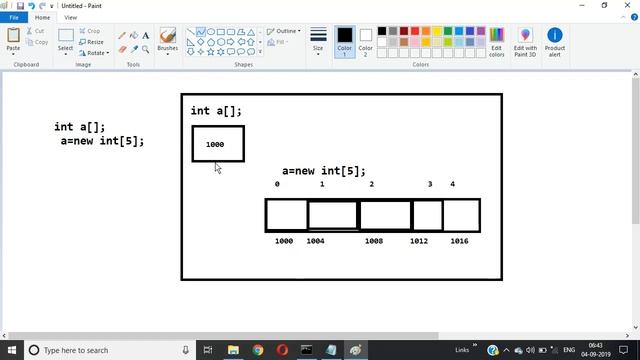Choose the Pentagon shape
This screenshot has width=640, height=360.
pos(211,42)
